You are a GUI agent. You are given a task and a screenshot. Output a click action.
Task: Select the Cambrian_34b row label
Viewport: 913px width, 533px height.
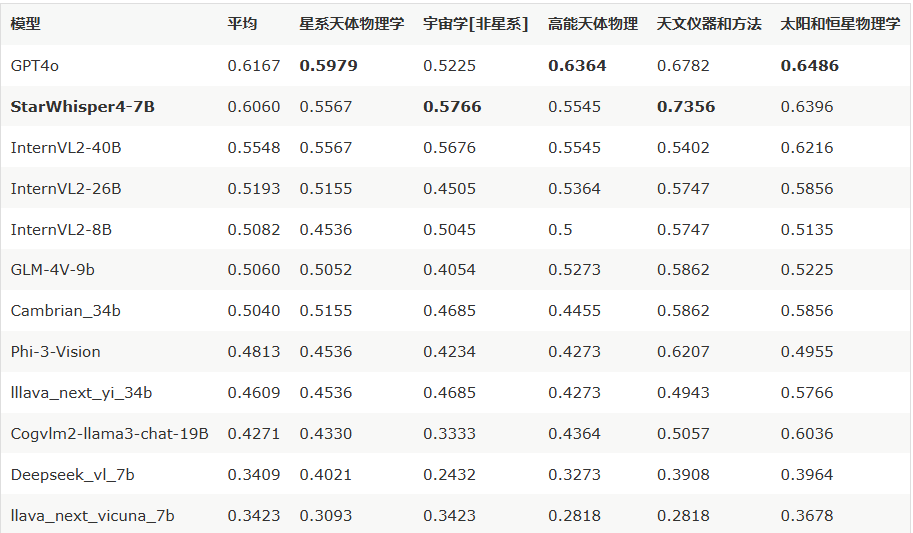[x=65, y=310]
